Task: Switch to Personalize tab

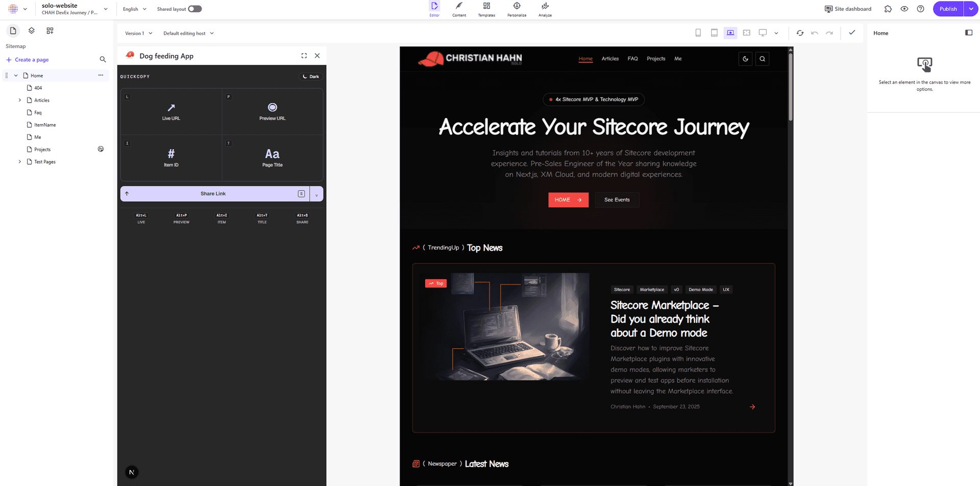Action: coord(517,9)
